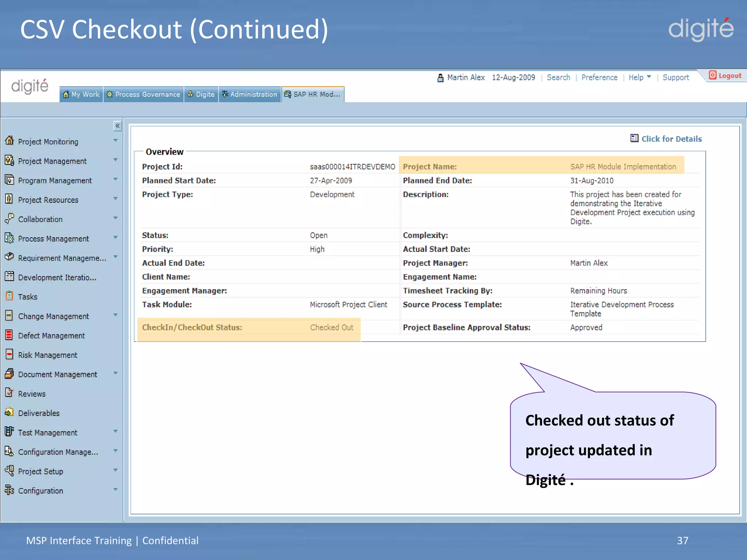The height and width of the screenshot is (560, 747).
Task: Click the digité logo in application header
Action: pos(30,87)
